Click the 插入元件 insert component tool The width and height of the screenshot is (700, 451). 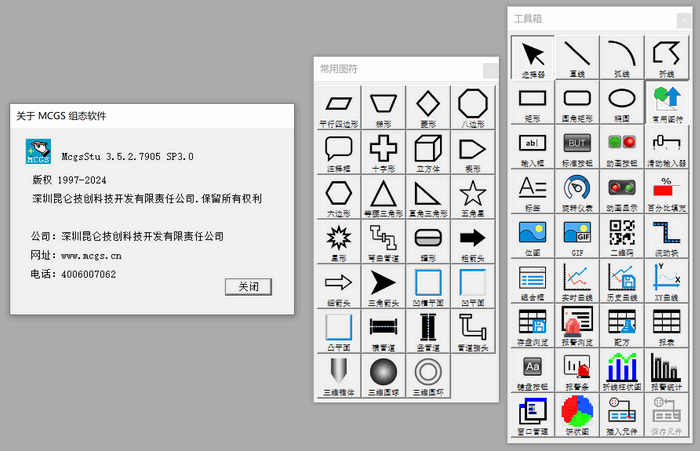(622, 415)
